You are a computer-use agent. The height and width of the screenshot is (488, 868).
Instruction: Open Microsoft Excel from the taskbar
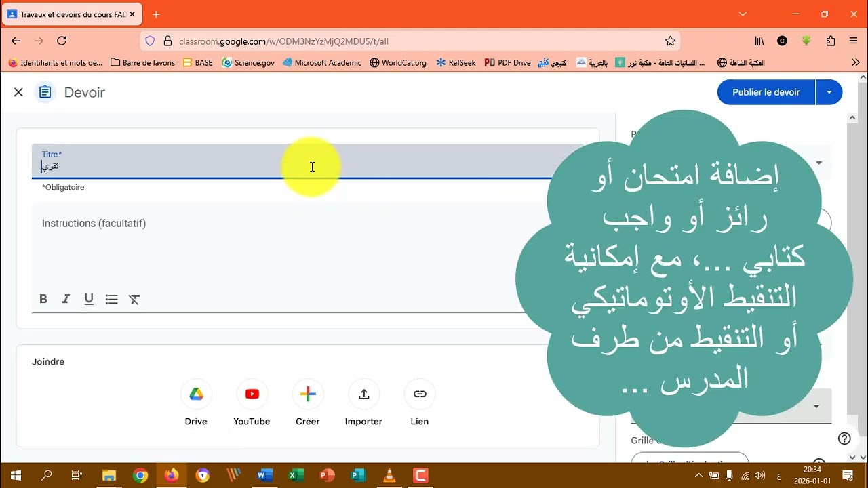tap(296, 475)
